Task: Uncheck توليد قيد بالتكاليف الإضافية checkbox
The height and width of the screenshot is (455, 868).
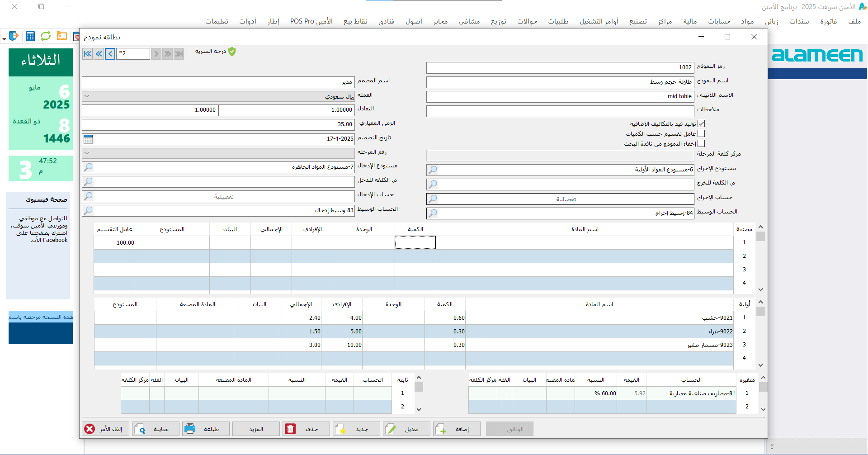Action: (x=701, y=123)
